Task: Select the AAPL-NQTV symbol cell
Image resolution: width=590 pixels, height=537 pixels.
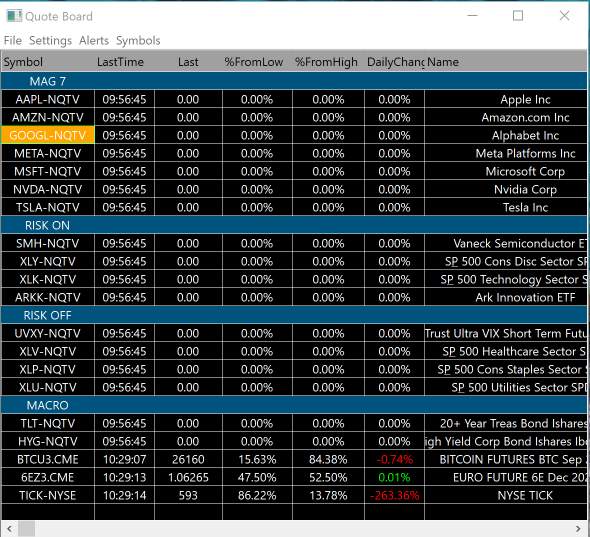Action: (48, 99)
